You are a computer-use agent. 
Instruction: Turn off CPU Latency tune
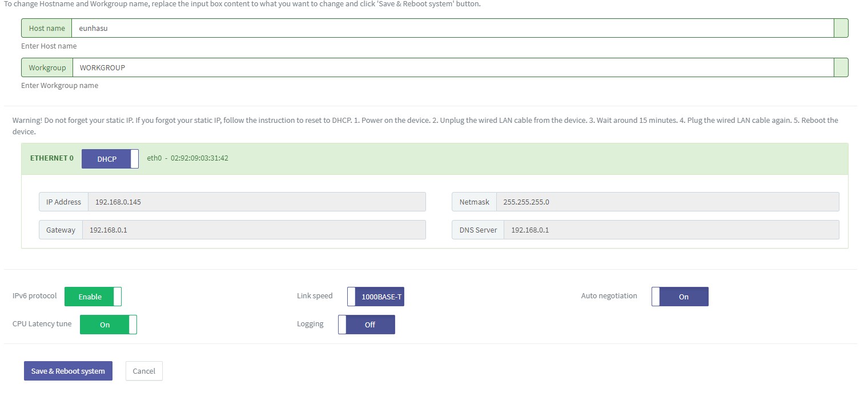coord(108,325)
